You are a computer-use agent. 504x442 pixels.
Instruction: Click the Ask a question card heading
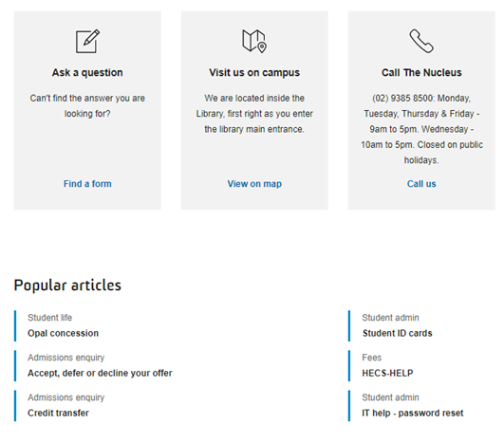coord(87,73)
